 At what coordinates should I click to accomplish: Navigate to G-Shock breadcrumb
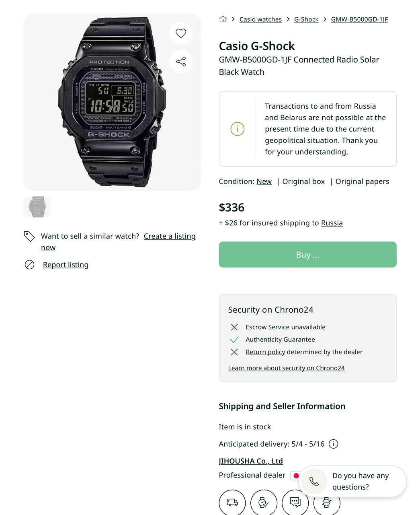click(x=306, y=19)
